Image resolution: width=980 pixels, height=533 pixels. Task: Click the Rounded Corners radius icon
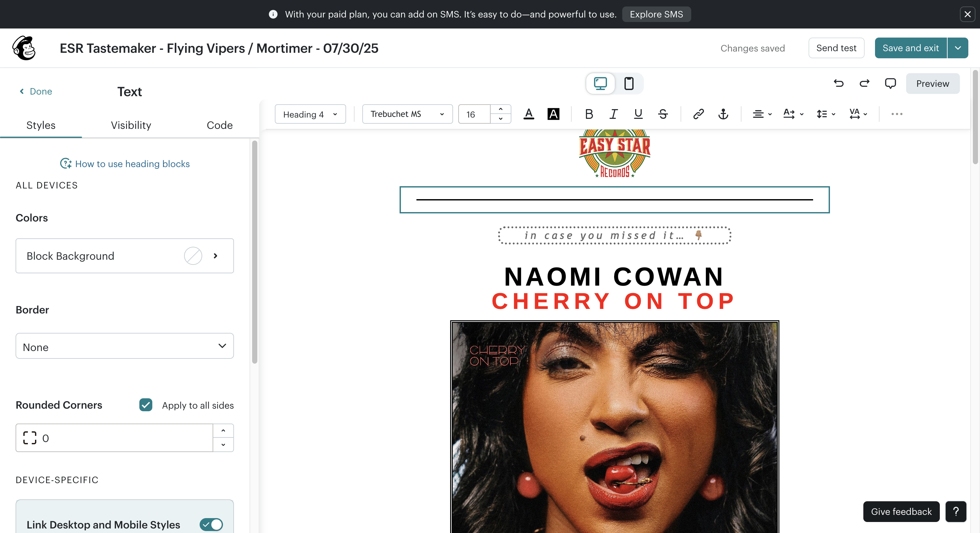click(x=30, y=438)
